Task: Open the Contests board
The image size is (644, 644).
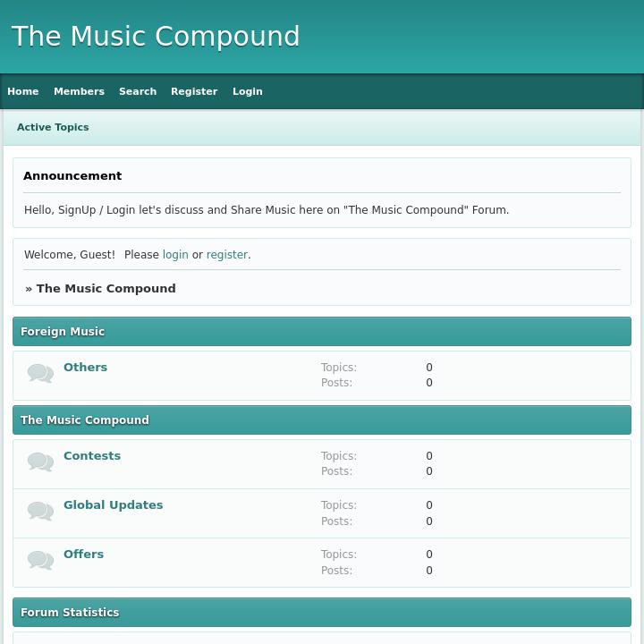Action: pyautogui.click(x=92, y=455)
